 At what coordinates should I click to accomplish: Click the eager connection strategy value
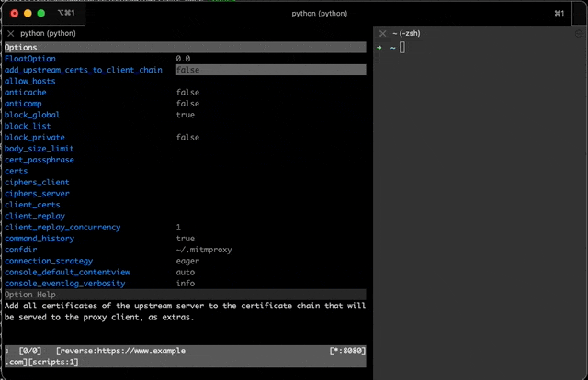[x=187, y=262]
